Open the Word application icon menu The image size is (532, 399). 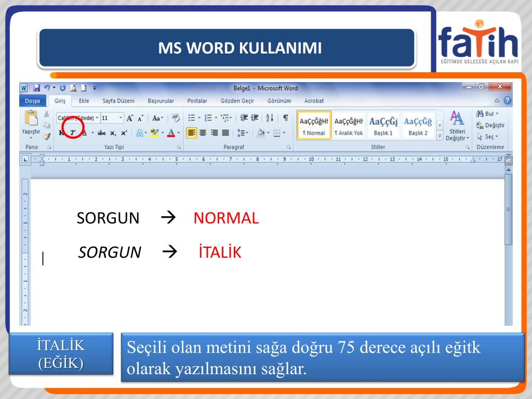(x=24, y=88)
